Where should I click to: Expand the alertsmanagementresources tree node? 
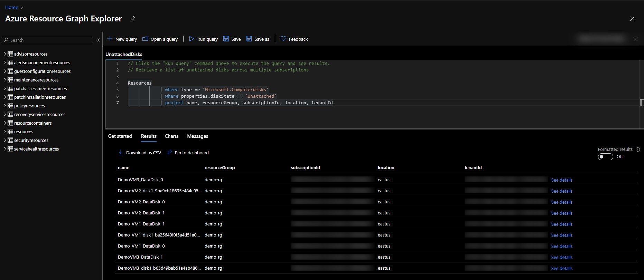pos(5,62)
